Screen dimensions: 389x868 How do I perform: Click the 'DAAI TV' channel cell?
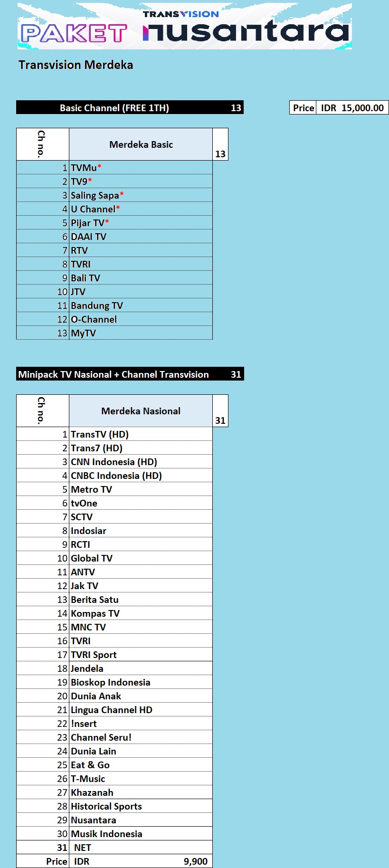pyautogui.click(x=141, y=236)
